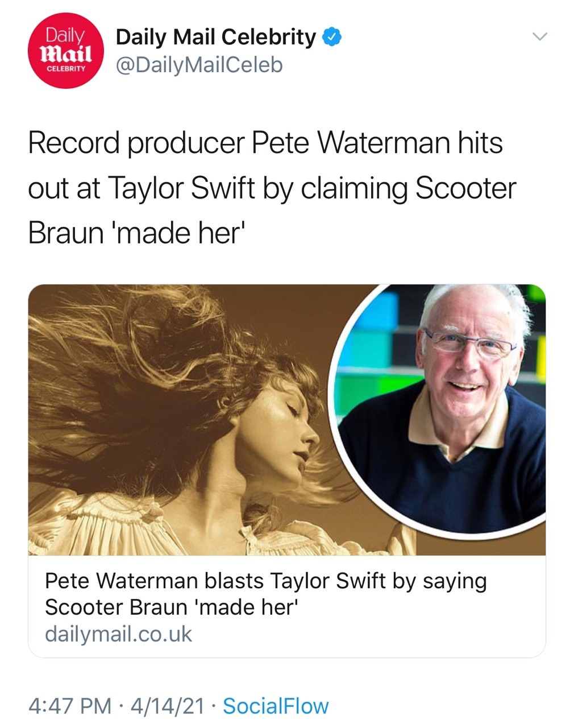
Task: Click the words 'Taylor Swift' in tweet text
Action: (x=181, y=188)
